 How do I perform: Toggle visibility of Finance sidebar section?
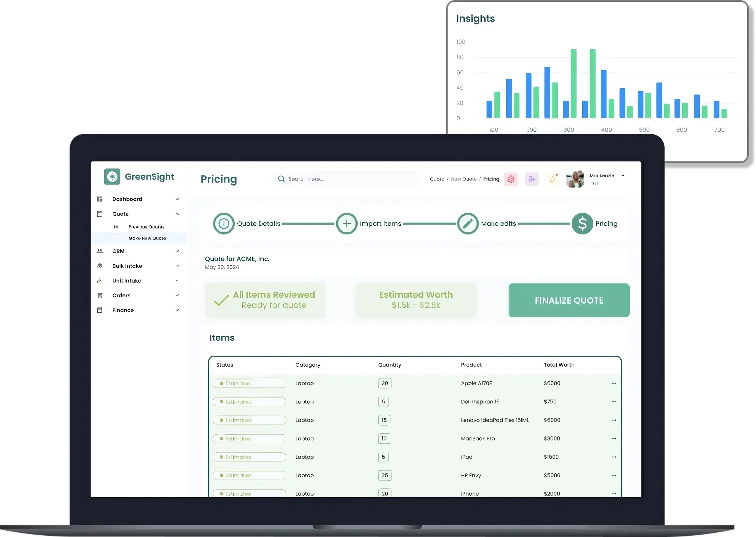click(178, 310)
